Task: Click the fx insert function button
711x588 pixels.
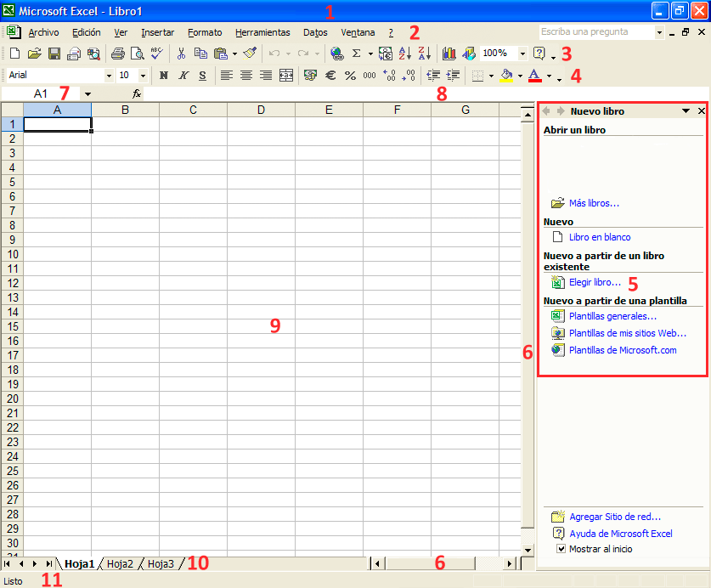Action: point(137,94)
